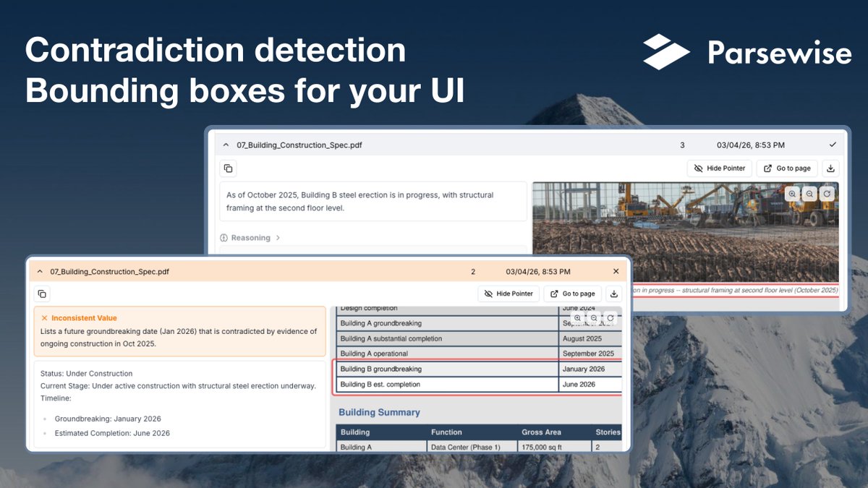Expand the Reasoning section
Viewport: 868px width, 488px height.
point(250,238)
